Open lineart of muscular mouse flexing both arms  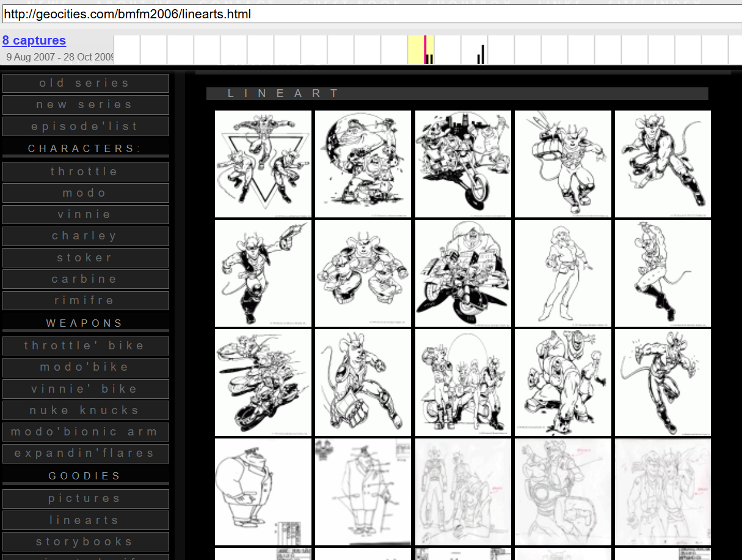point(363,274)
